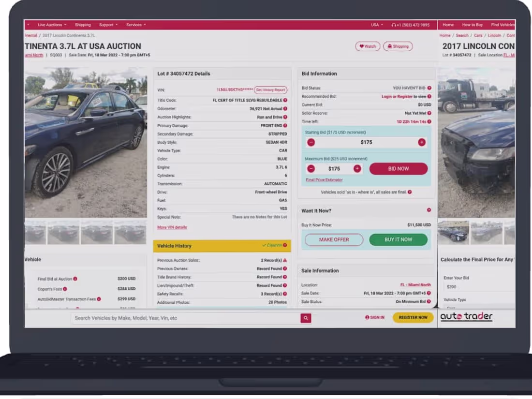Click info icon in Title Brand History row
The image size is (532, 399).
pyautogui.click(x=285, y=277)
